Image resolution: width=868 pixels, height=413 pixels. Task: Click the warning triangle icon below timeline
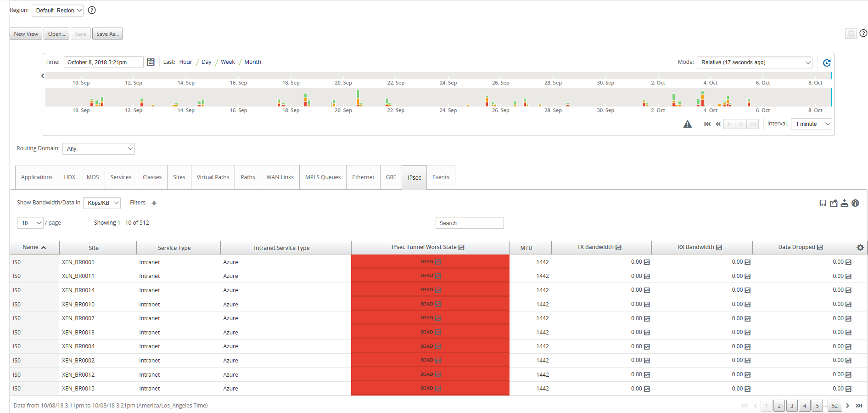click(687, 124)
